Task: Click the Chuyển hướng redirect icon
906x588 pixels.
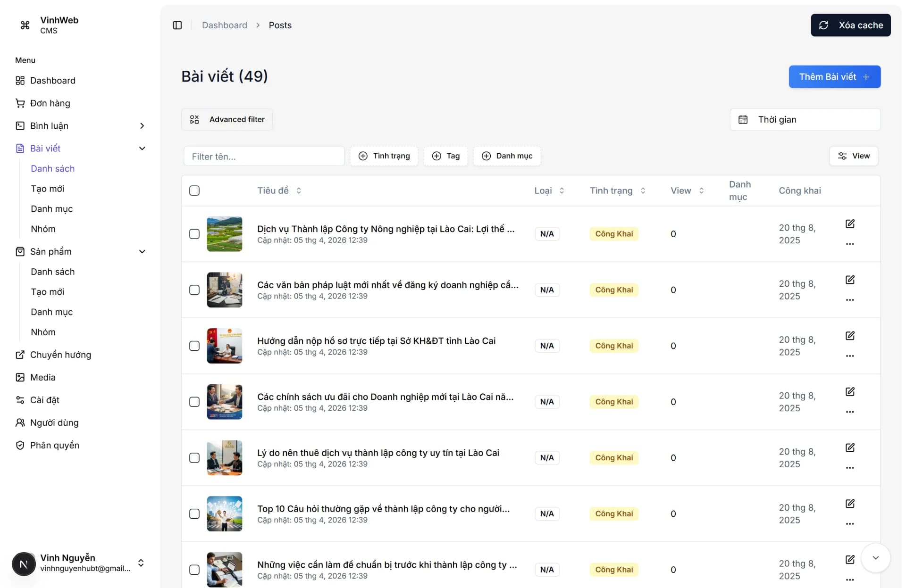Action: coord(20,355)
